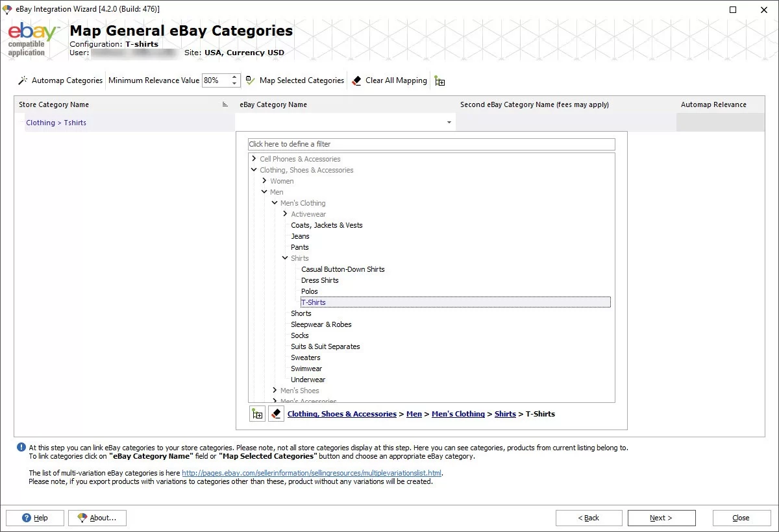Image resolution: width=779 pixels, height=532 pixels.
Task: Expand the Activewear node
Action: pos(285,213)
